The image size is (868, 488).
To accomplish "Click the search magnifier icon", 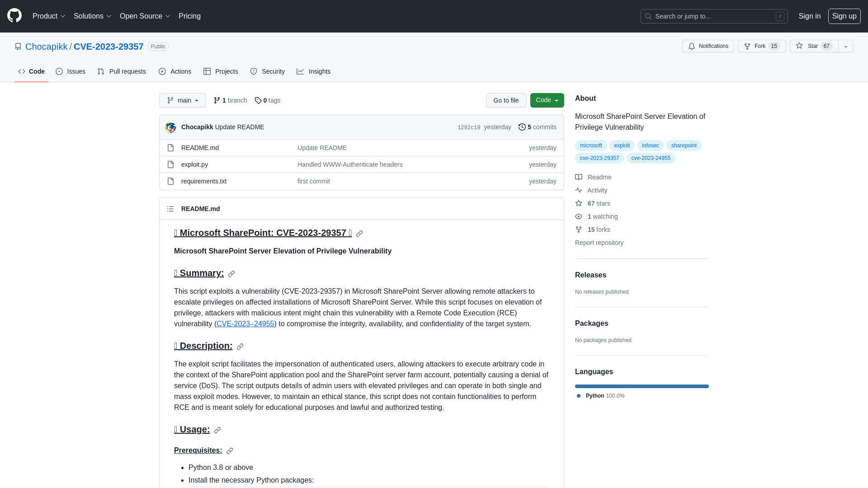I will click(x=648, y=16).
